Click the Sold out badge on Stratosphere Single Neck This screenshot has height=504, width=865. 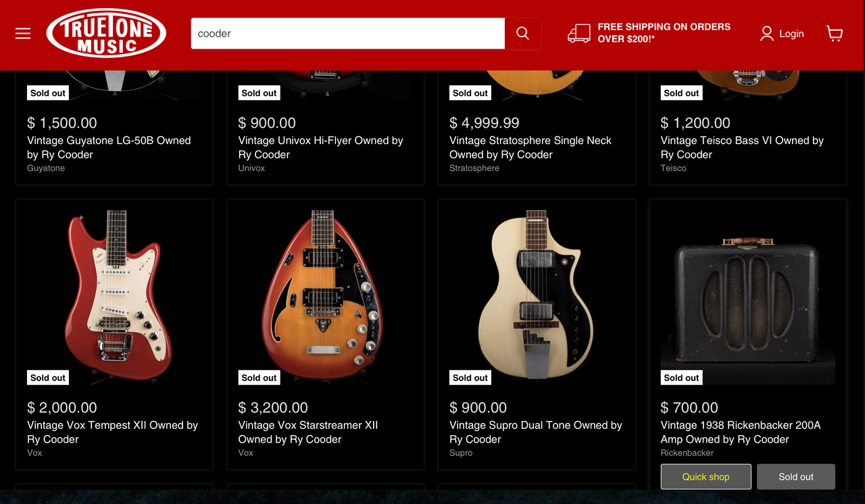pos(470,93)
